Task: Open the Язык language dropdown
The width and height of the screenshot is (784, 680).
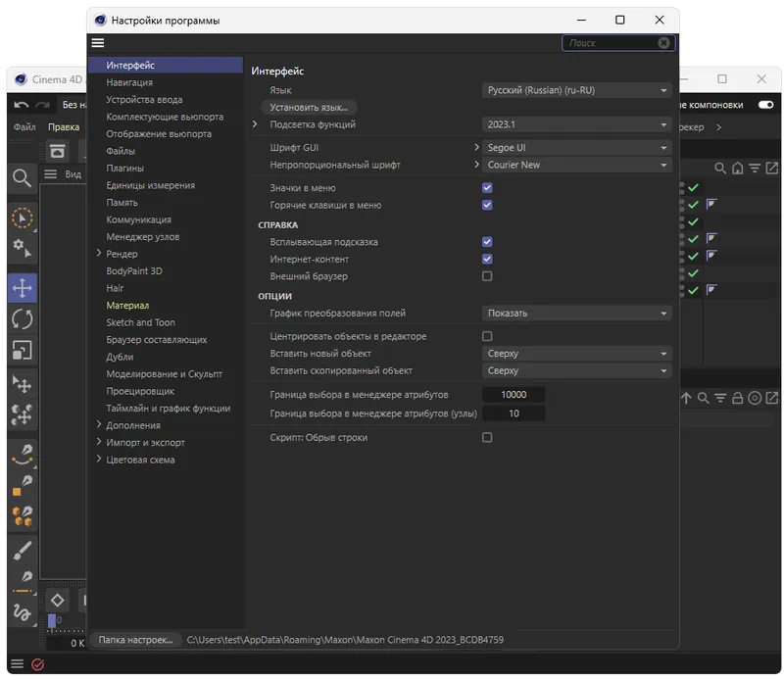Action: (x=577, y=90)
